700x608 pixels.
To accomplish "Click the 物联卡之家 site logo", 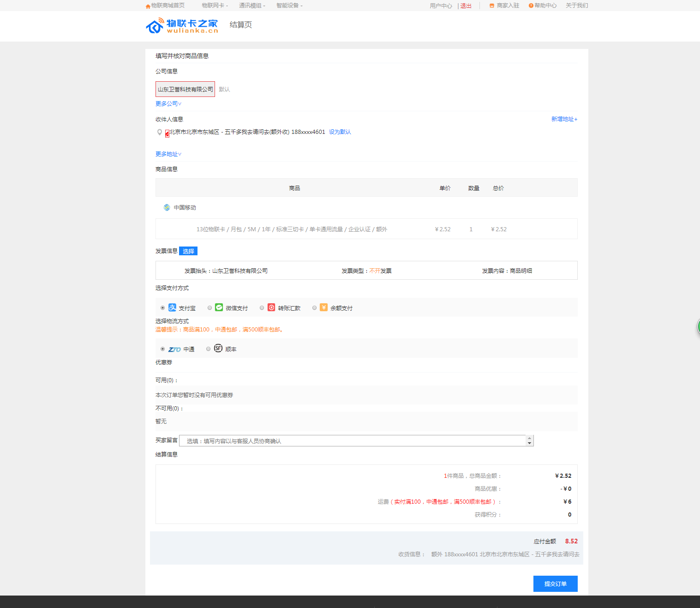I will click(x=182, y=25).
